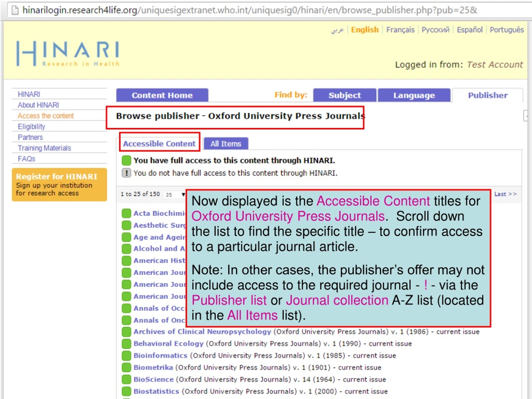
Task: Open FAQs sidebar link
Action: 26,159
